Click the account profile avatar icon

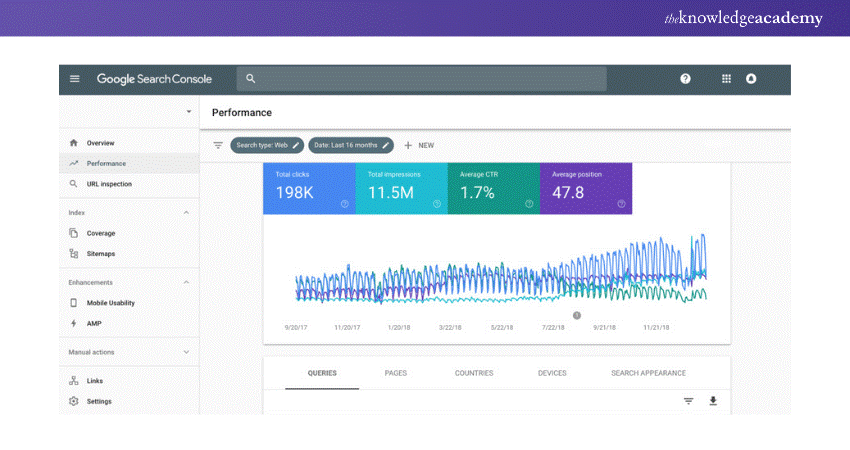pos(751,79)
